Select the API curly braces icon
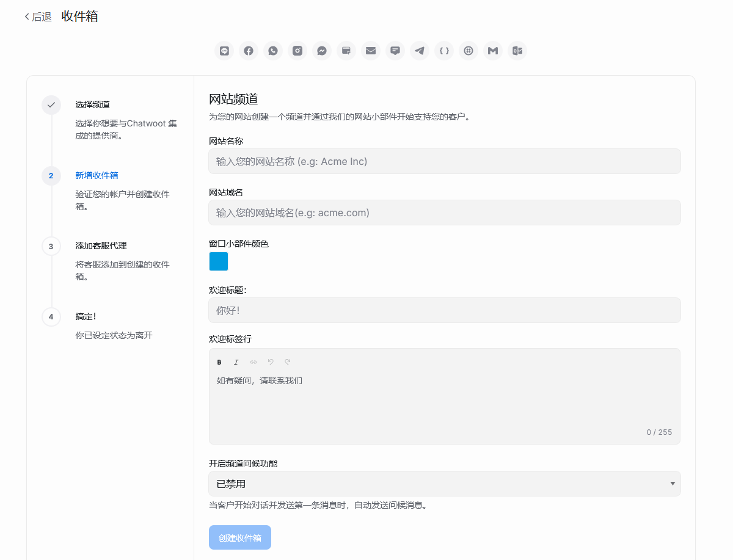Viewport: 733px width, 560px height. 444,51
